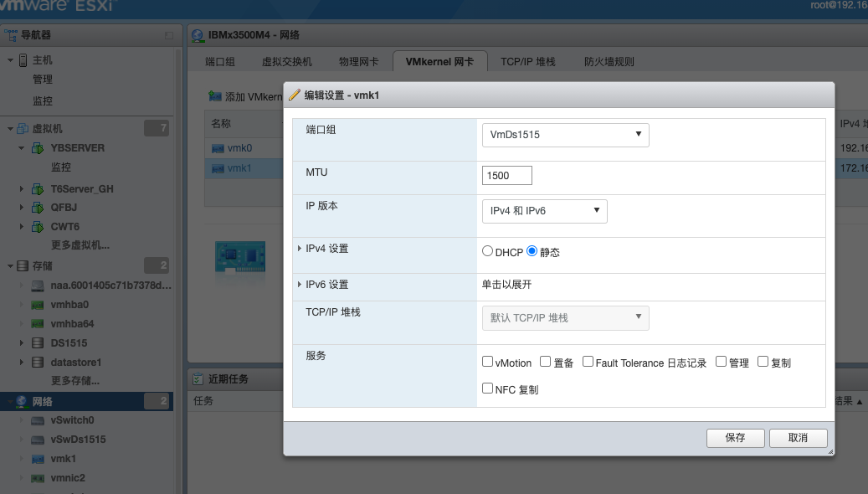Click the MTU input field
868x494 pixels.
(507, 176)
